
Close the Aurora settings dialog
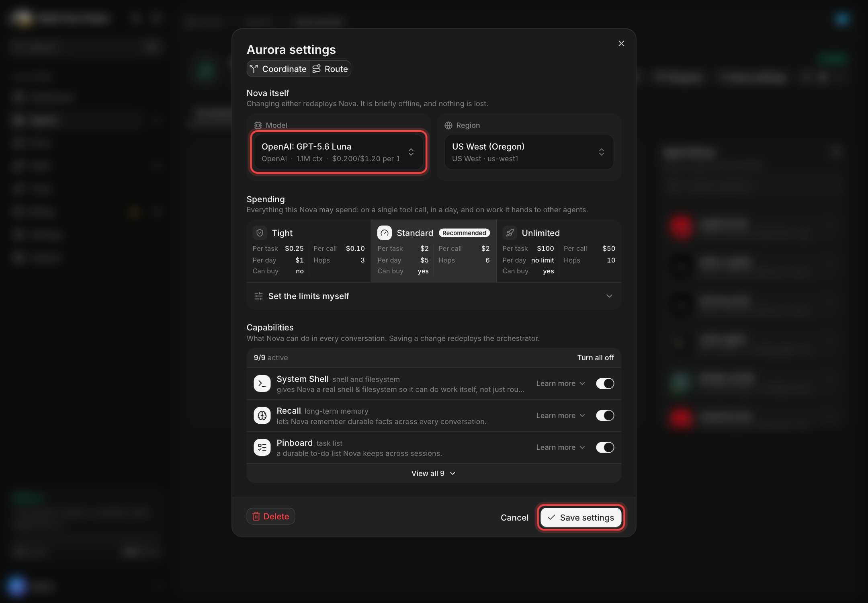(621, 43)
